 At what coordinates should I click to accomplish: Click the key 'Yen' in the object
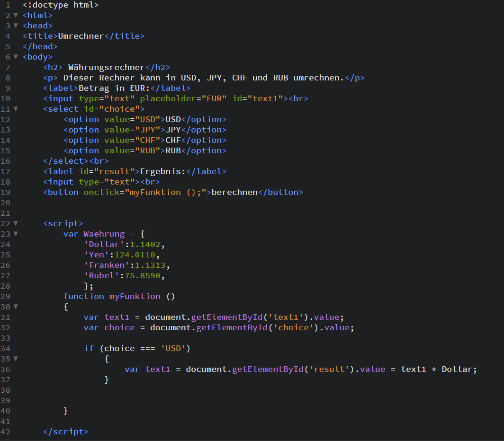[x=97, y=255]
